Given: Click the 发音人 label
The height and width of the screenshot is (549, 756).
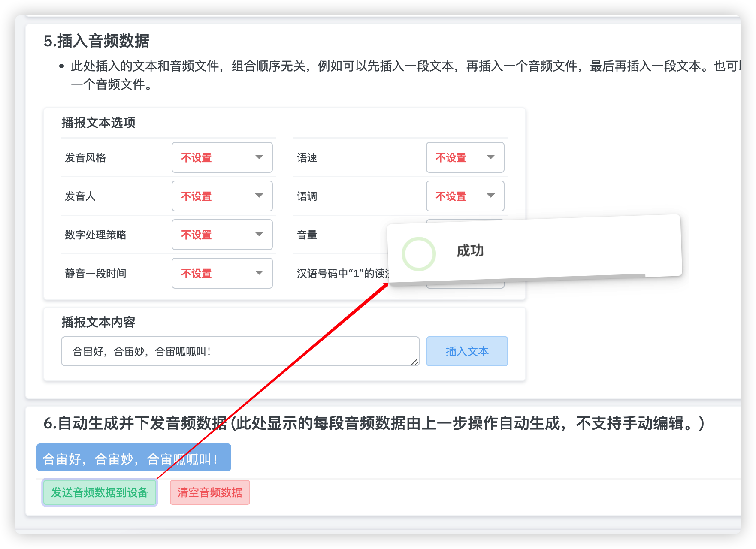Looking at the screenshot, I should [x=80, y=196].
